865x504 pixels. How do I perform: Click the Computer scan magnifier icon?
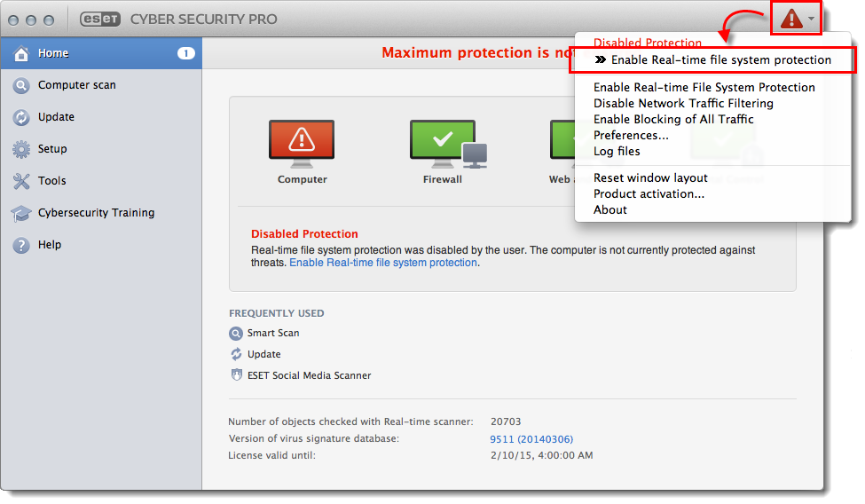pyautogui.click(x=21, y=85)
